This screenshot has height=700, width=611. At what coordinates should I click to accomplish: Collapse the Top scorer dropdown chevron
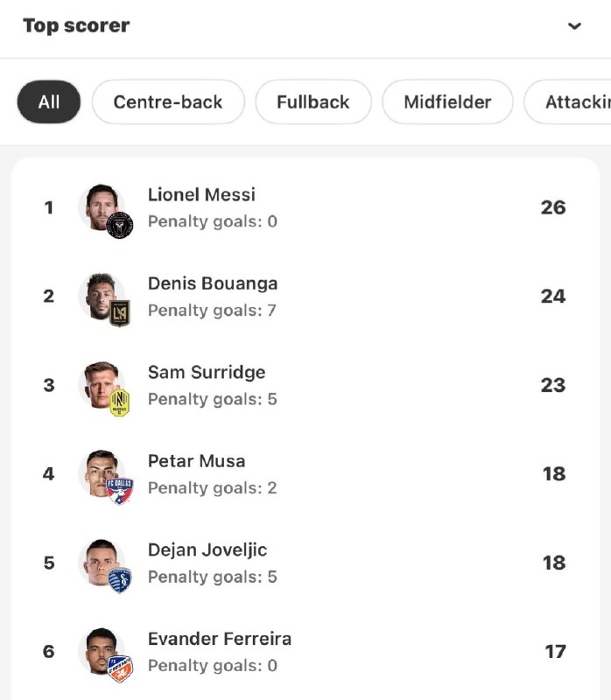(574, 26)
